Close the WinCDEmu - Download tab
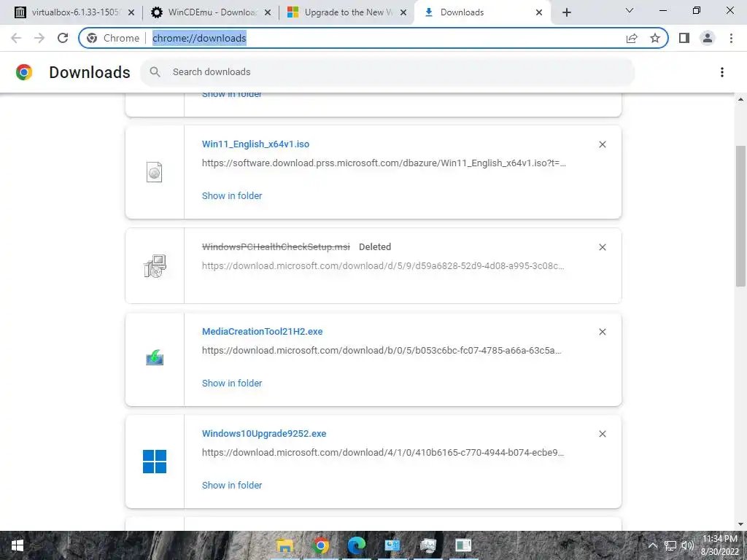The height and width of the screenshot is (560, 747). (x=268, y=12)
